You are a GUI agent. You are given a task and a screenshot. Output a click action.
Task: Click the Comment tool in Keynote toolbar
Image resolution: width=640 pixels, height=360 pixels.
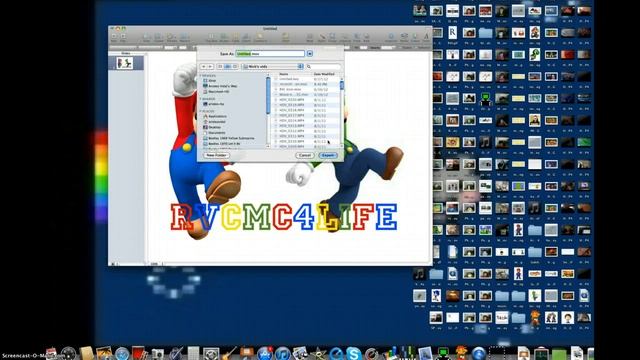[260, 38]
